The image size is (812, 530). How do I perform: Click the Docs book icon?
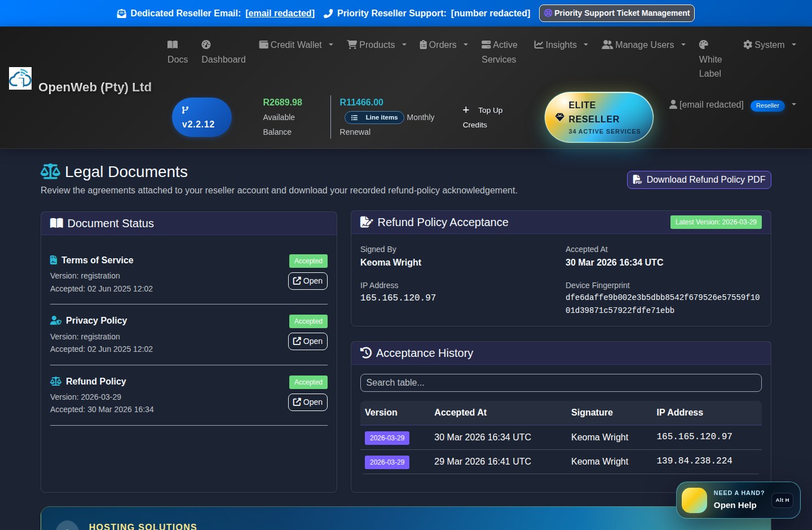[173, 45]
